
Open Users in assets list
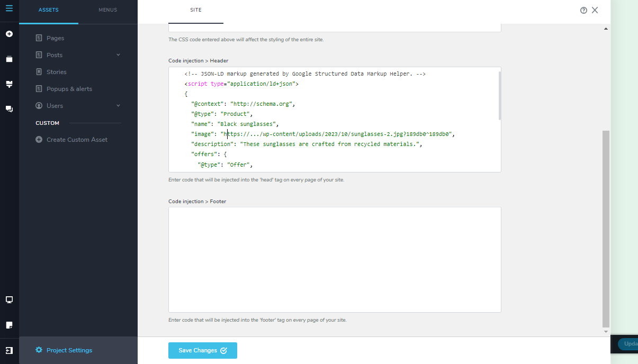[55, 106]
